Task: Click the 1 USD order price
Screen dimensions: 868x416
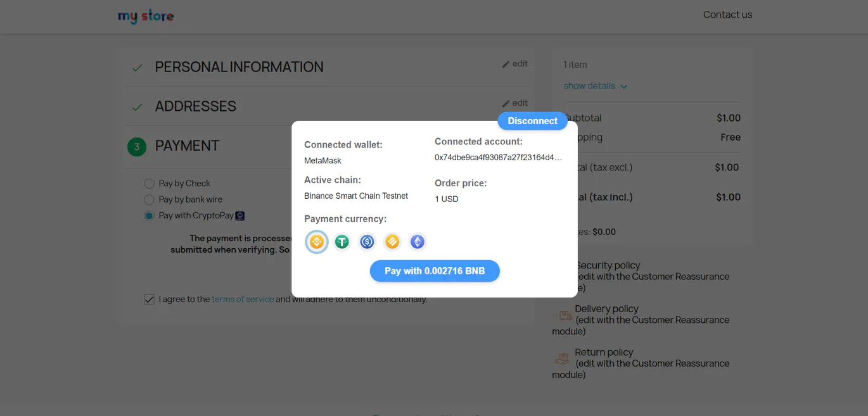Action: click(x=447, y=199)
